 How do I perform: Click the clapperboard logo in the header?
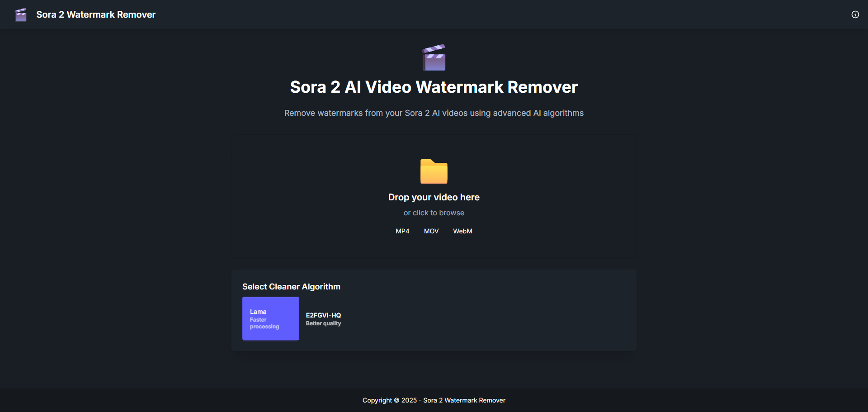(x=21, y=15)
